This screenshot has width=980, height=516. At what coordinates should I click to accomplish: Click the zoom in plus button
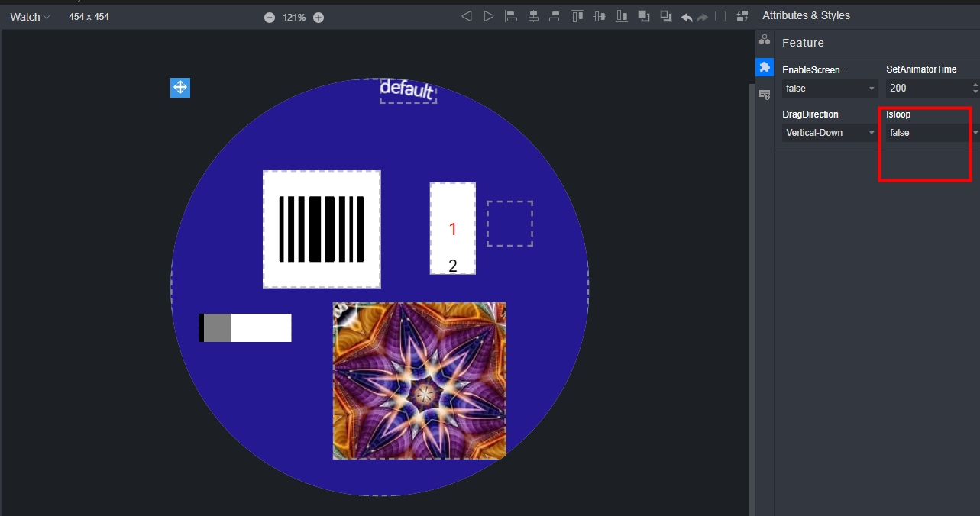[319, 18]
